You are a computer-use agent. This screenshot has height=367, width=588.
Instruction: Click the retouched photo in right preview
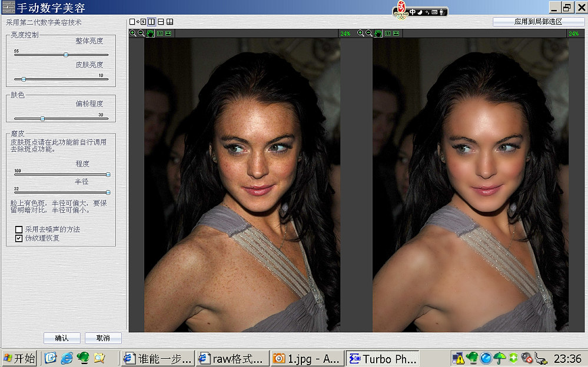(x=470, y=185)
